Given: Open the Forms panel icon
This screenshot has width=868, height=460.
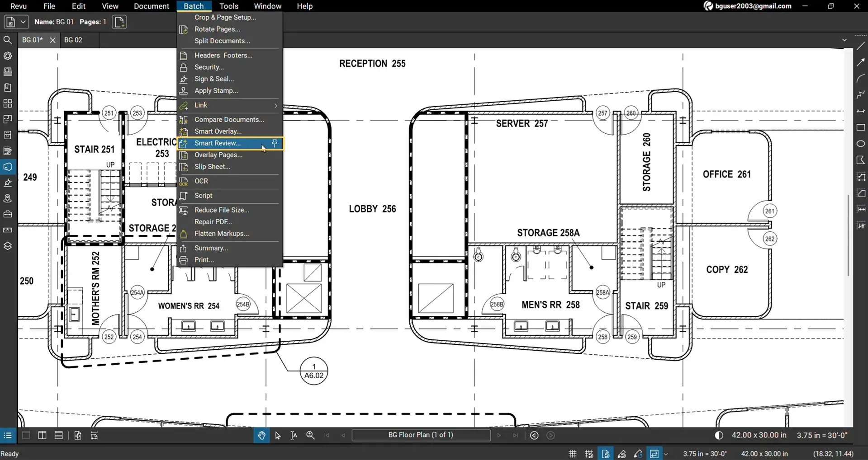Looking at the screenshot, I should 8,151.
